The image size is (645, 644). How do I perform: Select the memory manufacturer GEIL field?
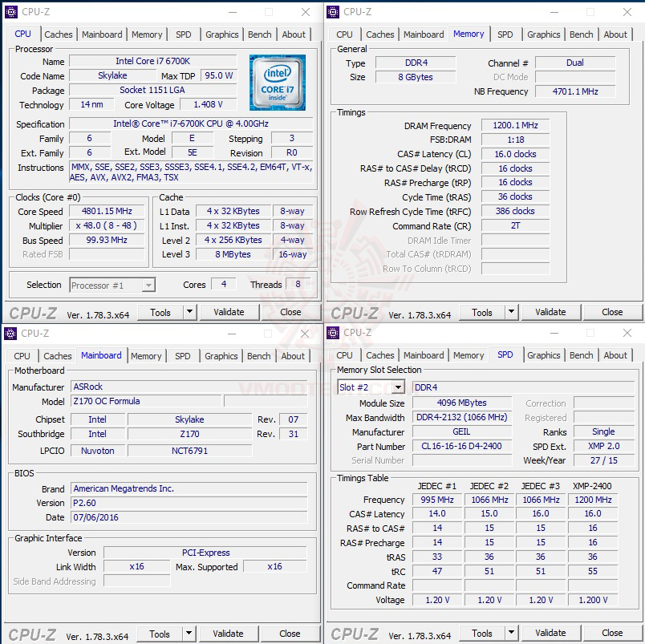[x=462, y=431]
